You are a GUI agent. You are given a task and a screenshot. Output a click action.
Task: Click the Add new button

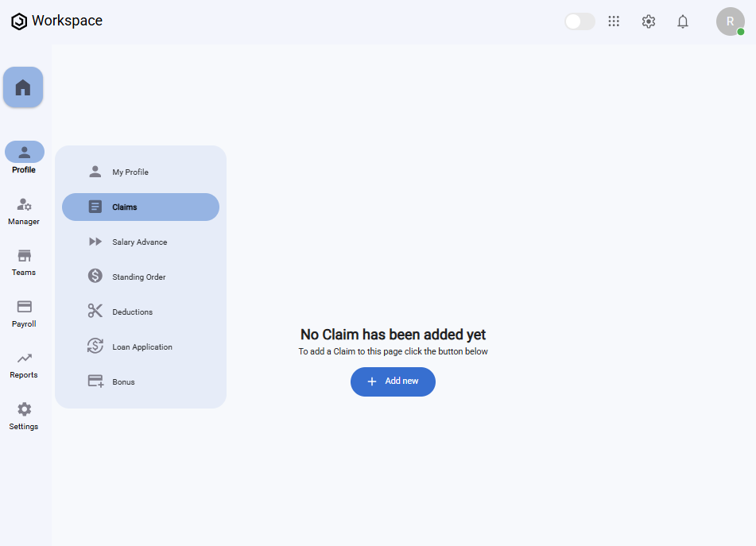pyautogui.click(x=393, y=381)
